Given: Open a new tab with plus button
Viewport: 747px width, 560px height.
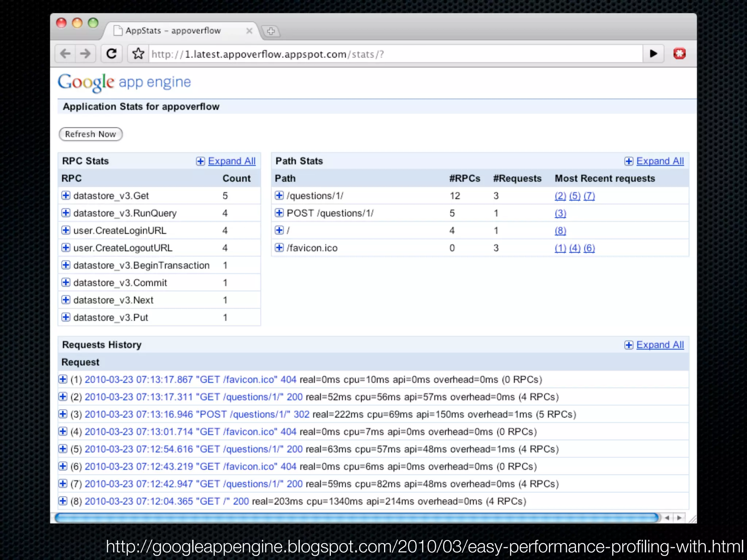Looking at the screenshot, I should pos(271,31).
